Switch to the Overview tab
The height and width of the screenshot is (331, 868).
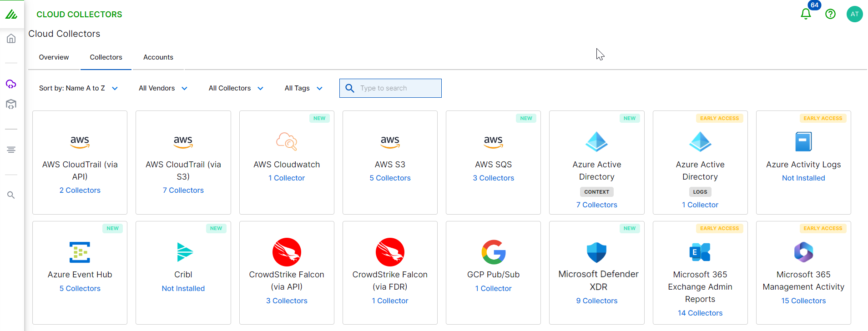(54, 57)
